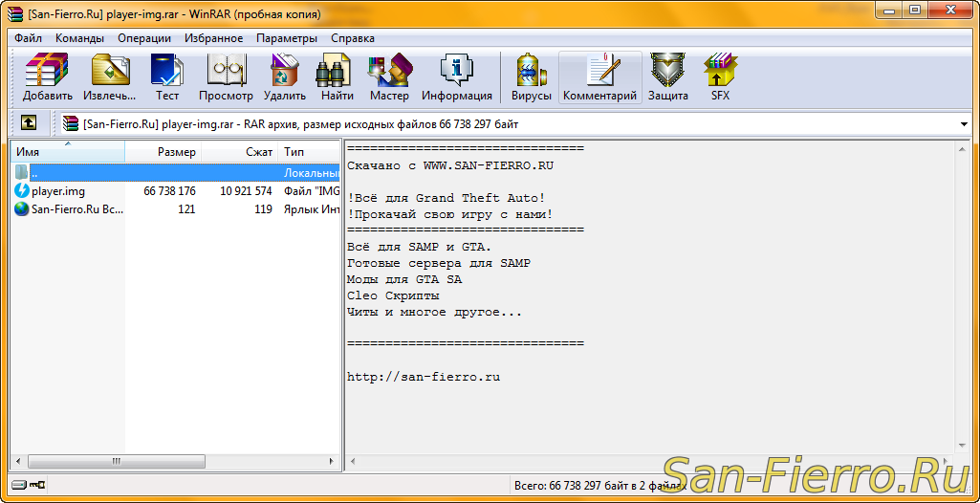Open the Найти (Find) binoculars tool
This screenshot has width=980, height=503.
337,77
